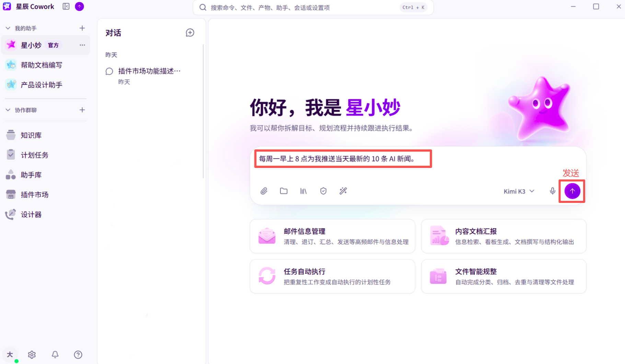
Task: Collapse the 我的助手 section
Action: pos(8,28)
